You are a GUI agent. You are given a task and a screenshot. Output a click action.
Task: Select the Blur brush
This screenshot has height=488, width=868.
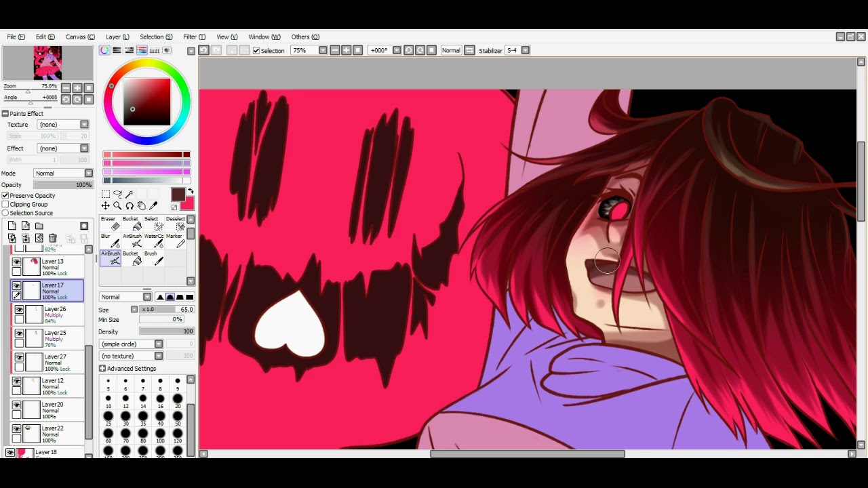109,241
